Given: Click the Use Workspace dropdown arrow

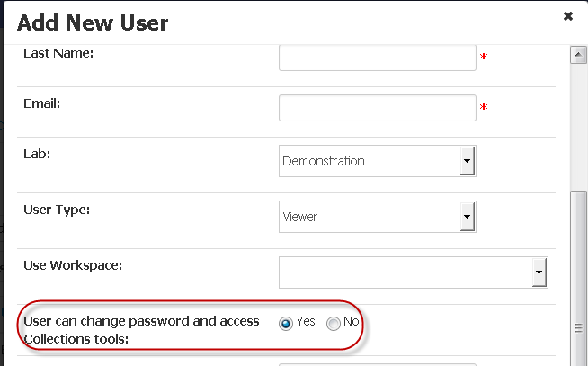Looking at the screenshot, I should tap(539, 272).
